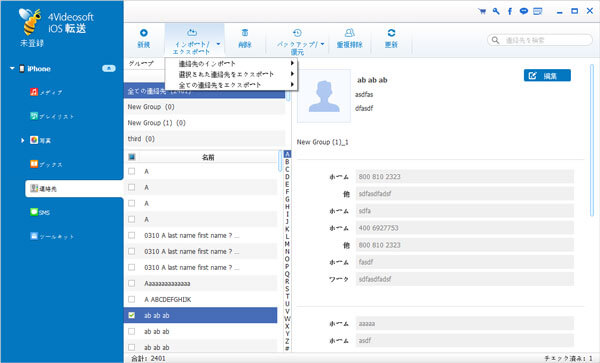Select the New Group (1) (0) group
The height and width of the screenshot is (363, 600).
205,123
